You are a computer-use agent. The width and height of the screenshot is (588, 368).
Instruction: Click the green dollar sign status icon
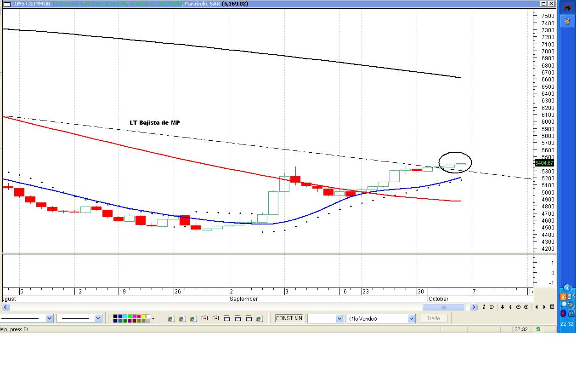click(538, 329)
